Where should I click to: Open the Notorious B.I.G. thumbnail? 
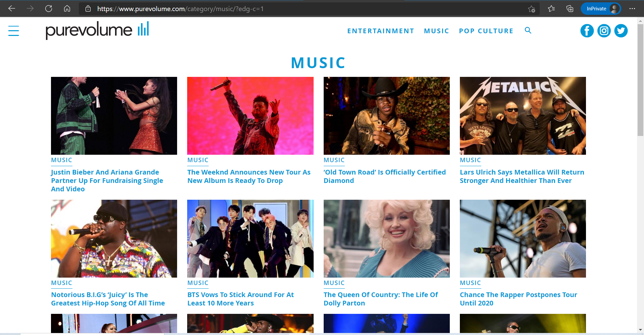pyautogui.click(x=114, y=239)
